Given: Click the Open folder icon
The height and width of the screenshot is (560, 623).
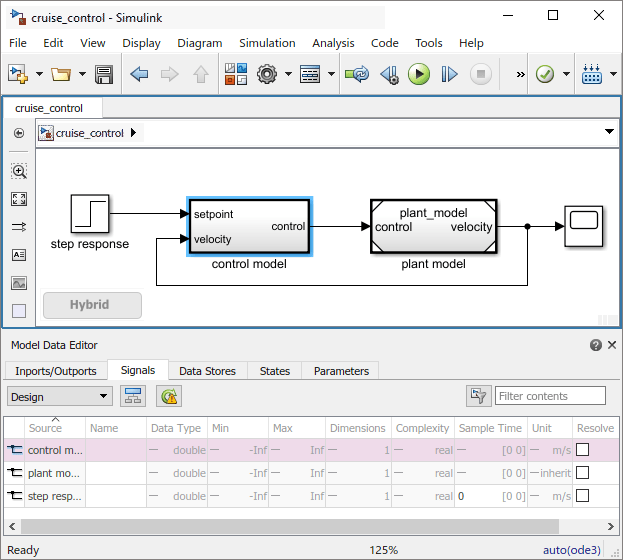Looking at the screenshot, I should (x=61, y=74).
